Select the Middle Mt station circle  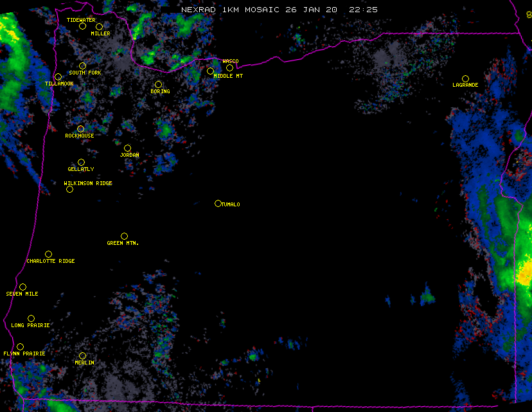coord(210,71)
